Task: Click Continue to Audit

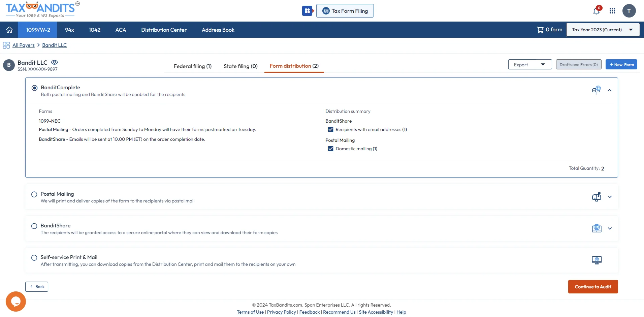Action: point(593,287)
